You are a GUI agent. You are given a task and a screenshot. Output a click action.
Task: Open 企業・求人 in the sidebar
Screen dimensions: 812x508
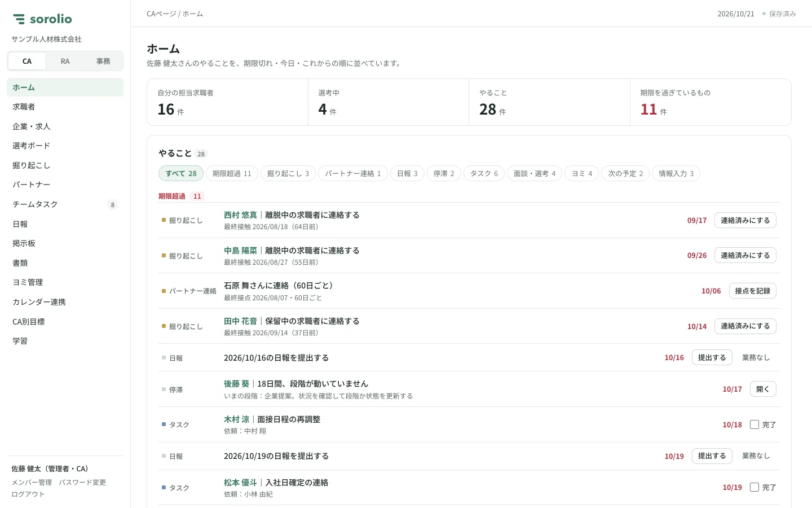pyautogui.click(x=65, y=126)
